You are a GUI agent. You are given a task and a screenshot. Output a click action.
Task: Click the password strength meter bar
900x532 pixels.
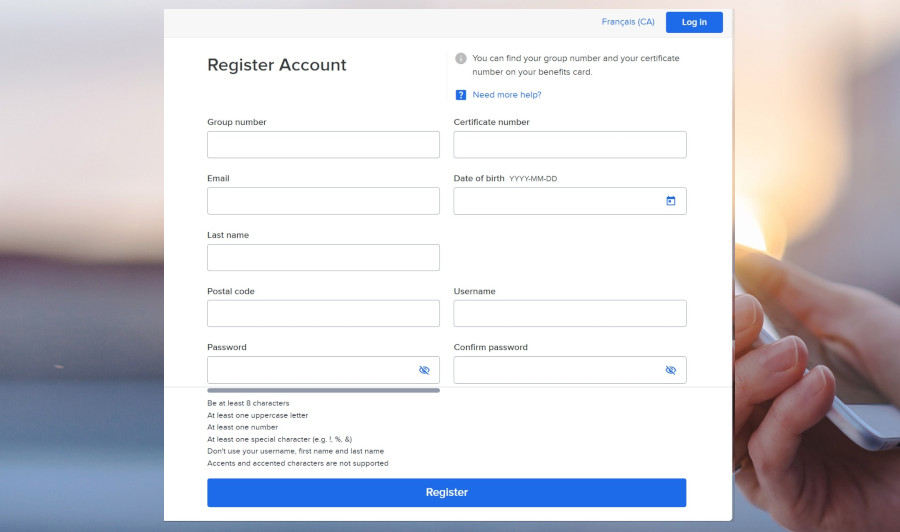pos(323,390)
